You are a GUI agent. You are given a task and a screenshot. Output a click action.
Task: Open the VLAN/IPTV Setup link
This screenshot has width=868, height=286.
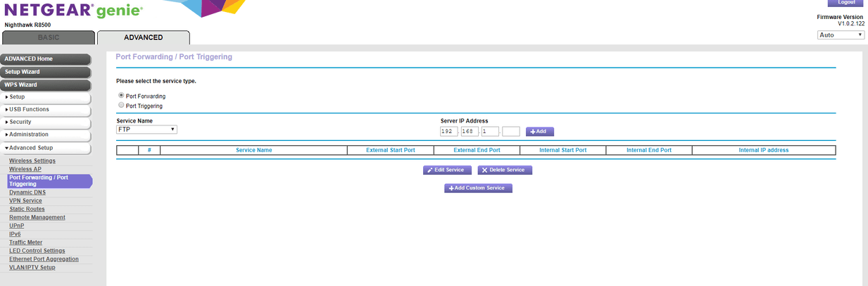(x=32, y=268)
